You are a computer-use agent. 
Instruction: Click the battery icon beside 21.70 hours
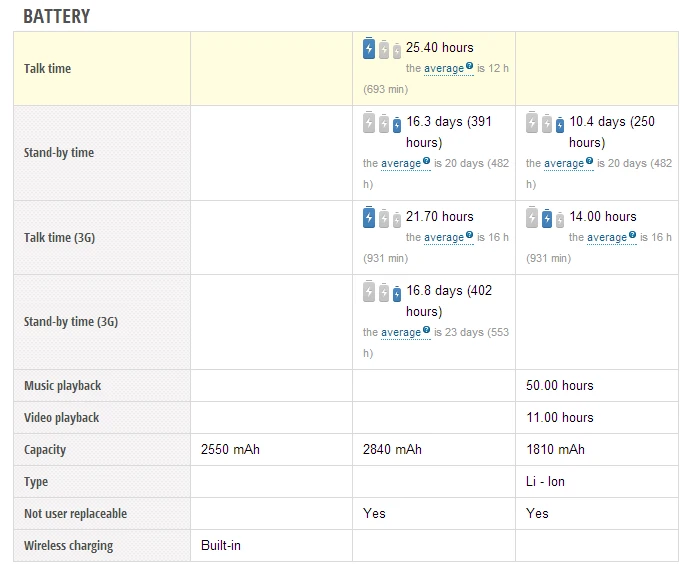[382, 217]
